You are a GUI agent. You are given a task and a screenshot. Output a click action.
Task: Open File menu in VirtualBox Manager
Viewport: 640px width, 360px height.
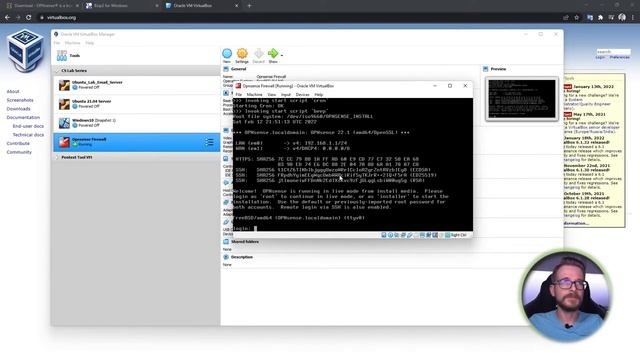[x=57, y=43]
